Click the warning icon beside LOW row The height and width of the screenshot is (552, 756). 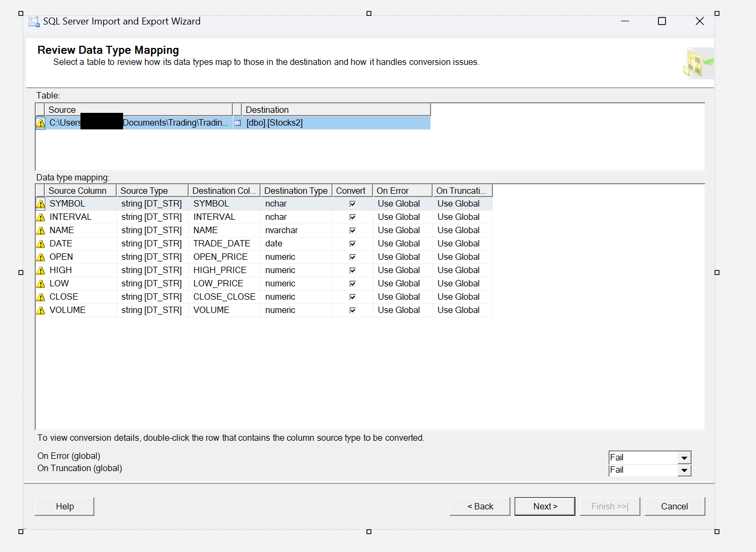40,284
